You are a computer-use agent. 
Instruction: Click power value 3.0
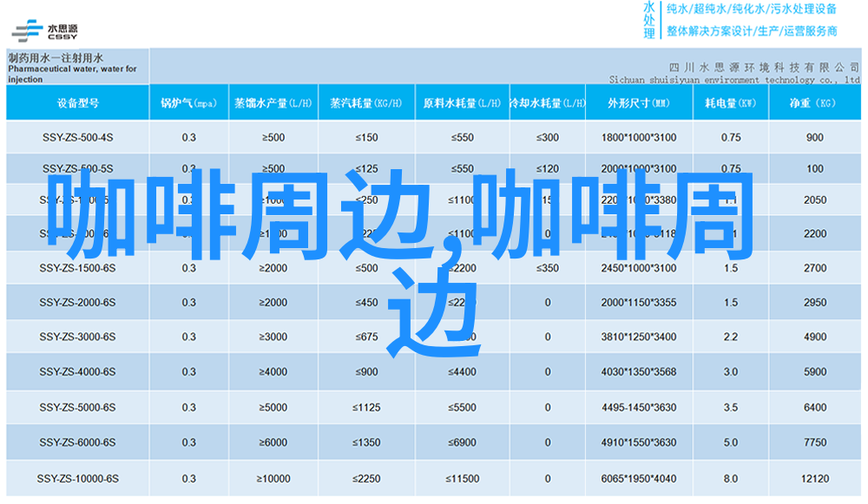click(x=731, y=372)
